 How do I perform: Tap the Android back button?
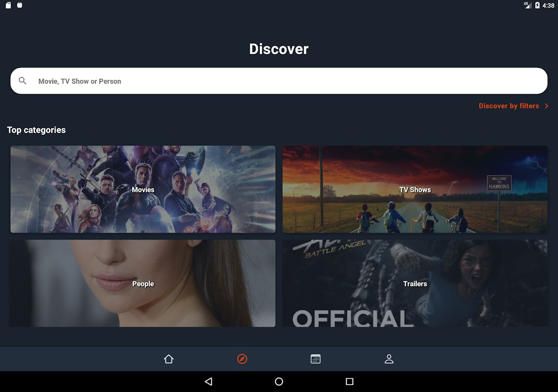208,382
